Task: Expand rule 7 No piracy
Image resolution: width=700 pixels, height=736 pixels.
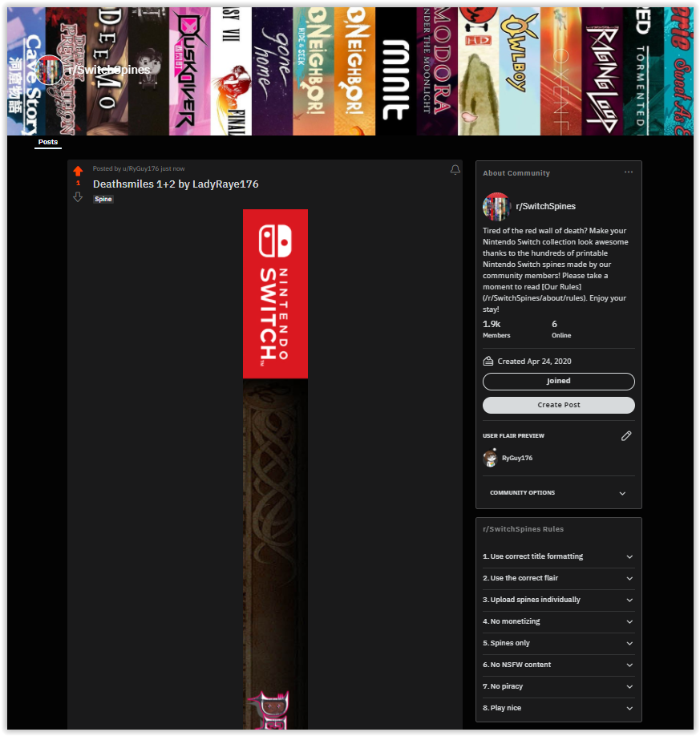Action: (x=559, y=685)
